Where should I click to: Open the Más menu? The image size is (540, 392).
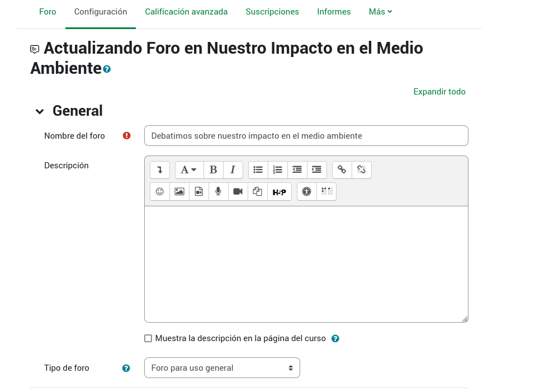pyautogui.click(x=381, y=12)
